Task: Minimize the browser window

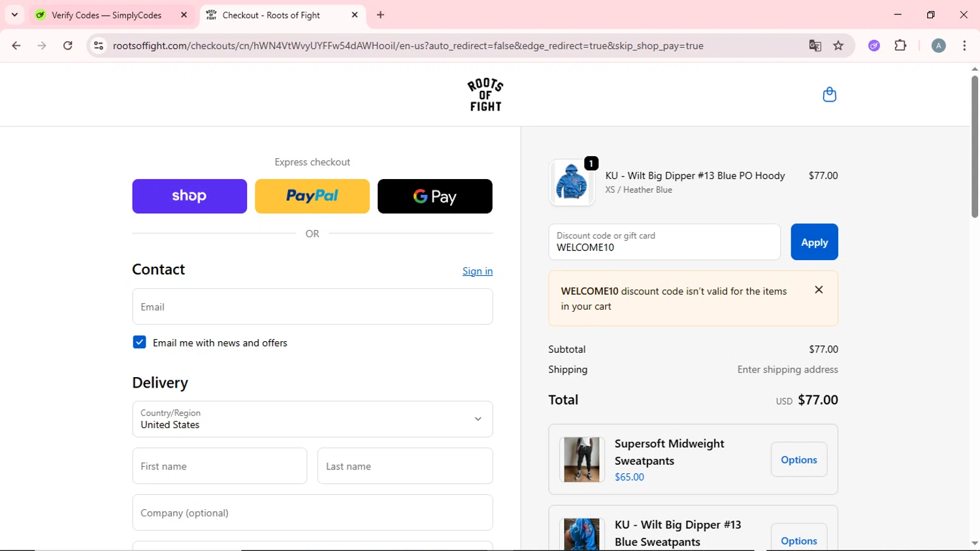Action: (898, 15)
